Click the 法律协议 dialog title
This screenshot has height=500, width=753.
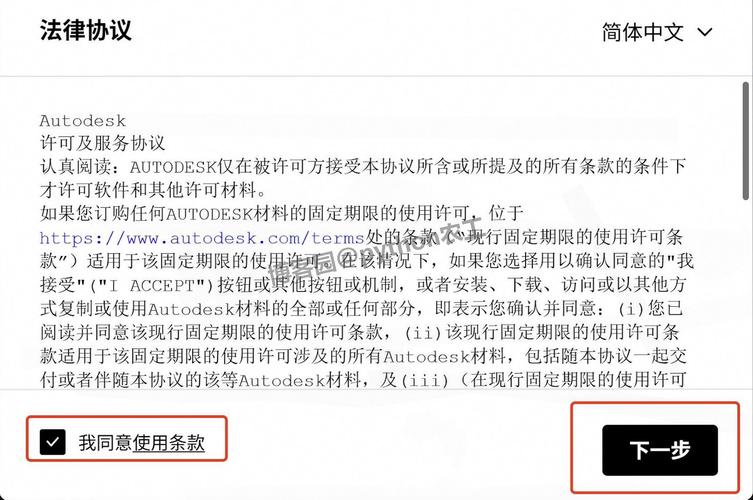[85, 31]
